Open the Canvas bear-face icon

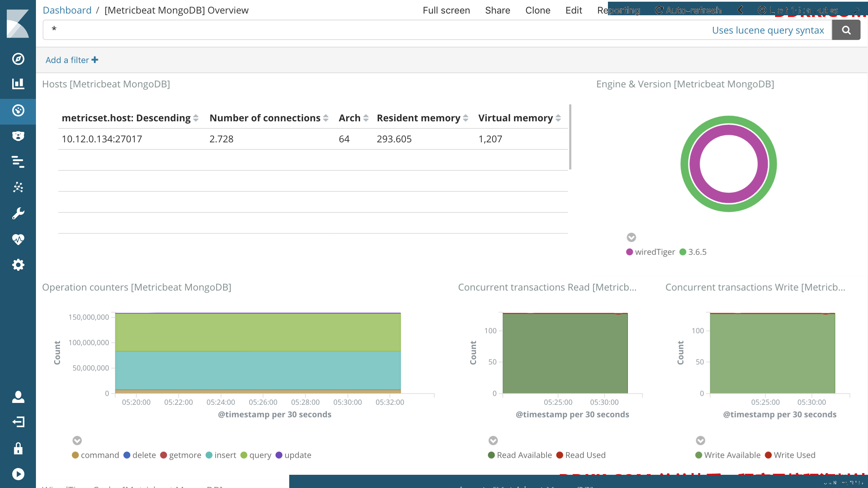[x=18, y=136]
